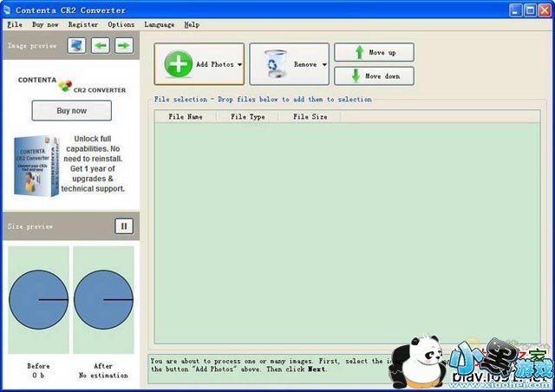
Task: Click the Before size pie chart
Action: 38,299
